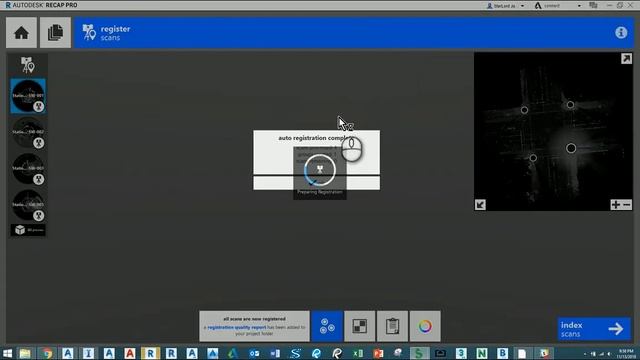Zoom out the overview map with minus
This screenshot has height=360, width=640.
tap(627, 204)
